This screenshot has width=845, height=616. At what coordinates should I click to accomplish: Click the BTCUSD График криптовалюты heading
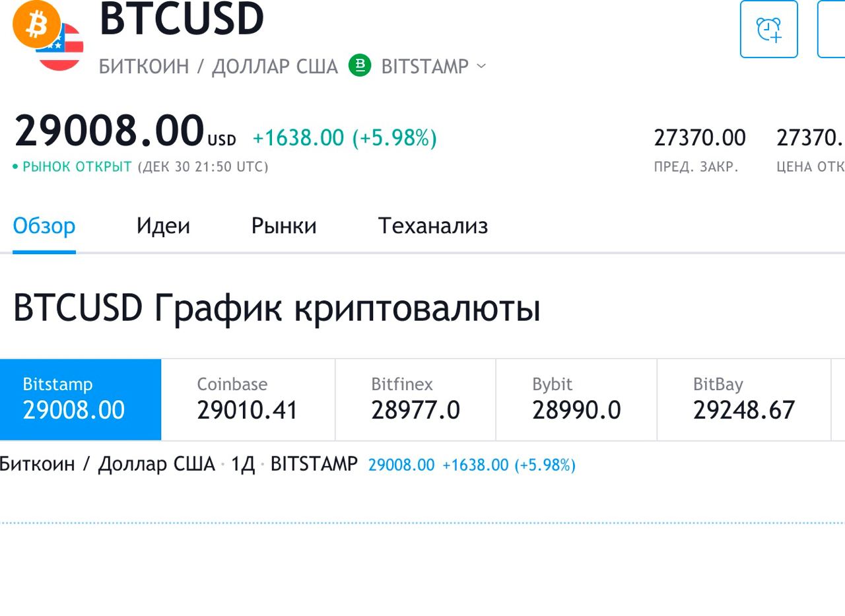tap(277, 308)
